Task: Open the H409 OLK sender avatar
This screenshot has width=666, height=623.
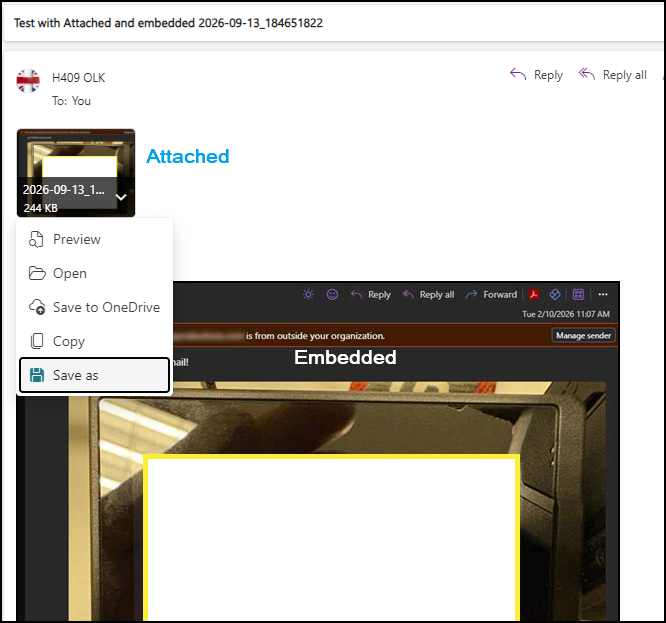Action: pos(28,81)
